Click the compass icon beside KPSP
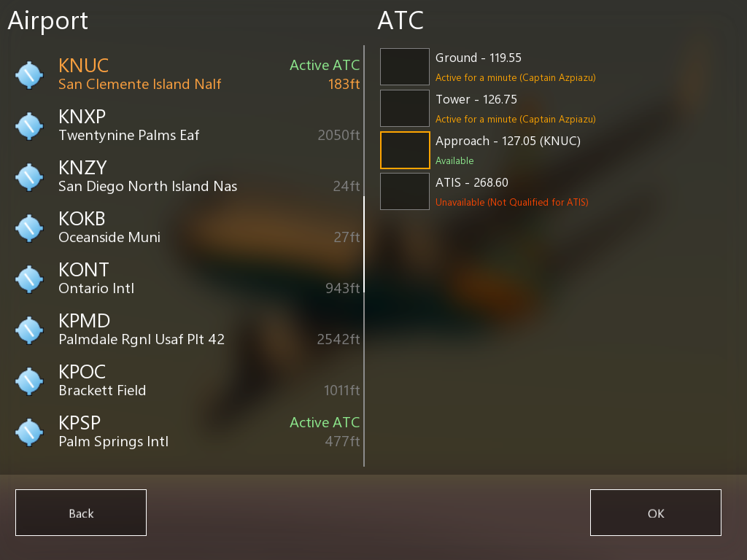The width and height of the screenshot is (747, 560). [29, 432]
